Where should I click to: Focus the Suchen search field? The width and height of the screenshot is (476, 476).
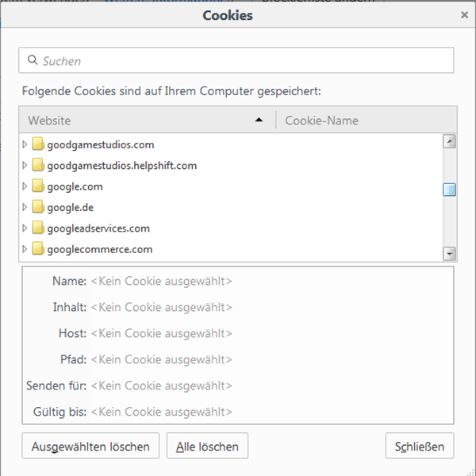click(x=236, y=60)
